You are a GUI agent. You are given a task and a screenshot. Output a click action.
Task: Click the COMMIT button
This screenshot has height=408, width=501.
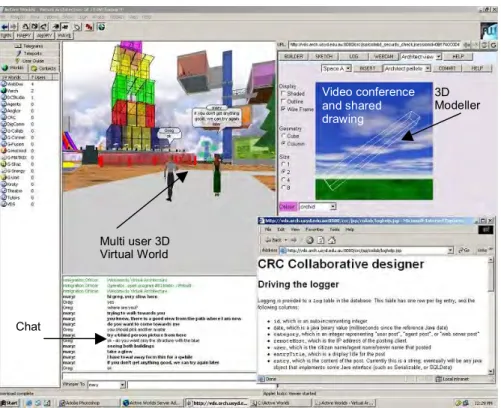[x=447, y=68]
